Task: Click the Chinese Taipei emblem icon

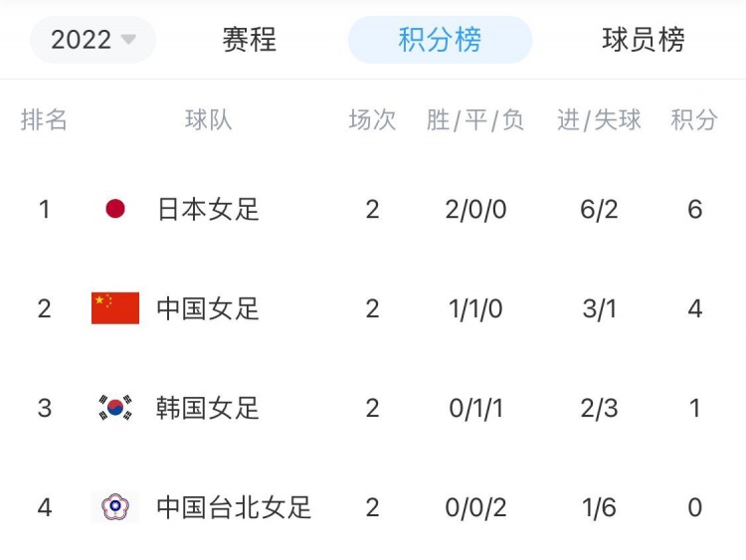Action: tap(115, 507)
